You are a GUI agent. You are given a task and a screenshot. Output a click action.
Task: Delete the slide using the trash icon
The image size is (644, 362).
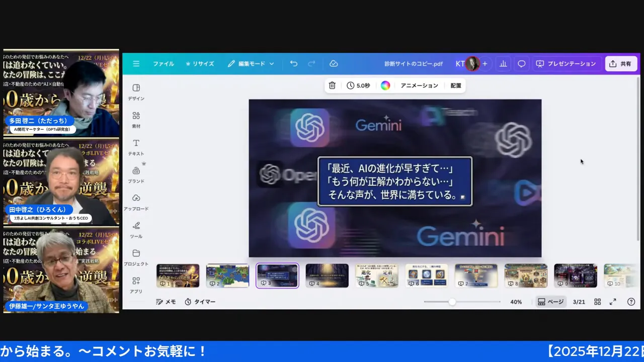coord(332,85)
